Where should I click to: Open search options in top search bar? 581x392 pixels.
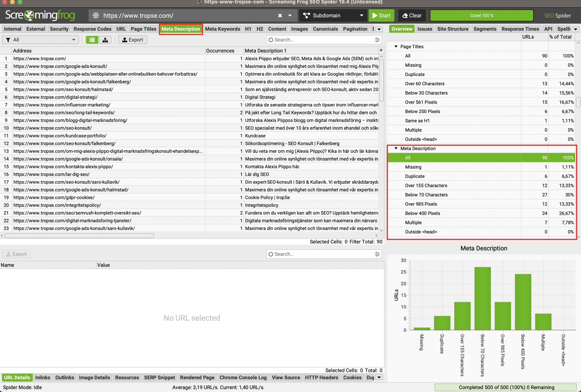[x=377, y=40]
